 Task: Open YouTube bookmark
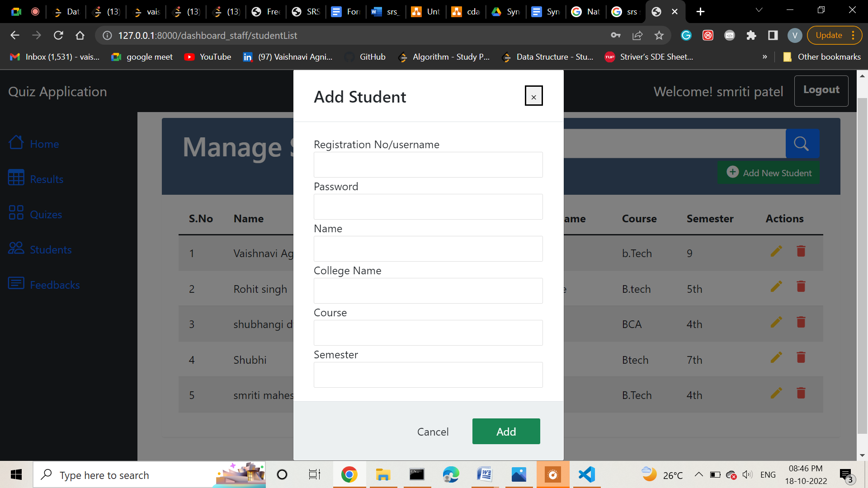(208, 57)
